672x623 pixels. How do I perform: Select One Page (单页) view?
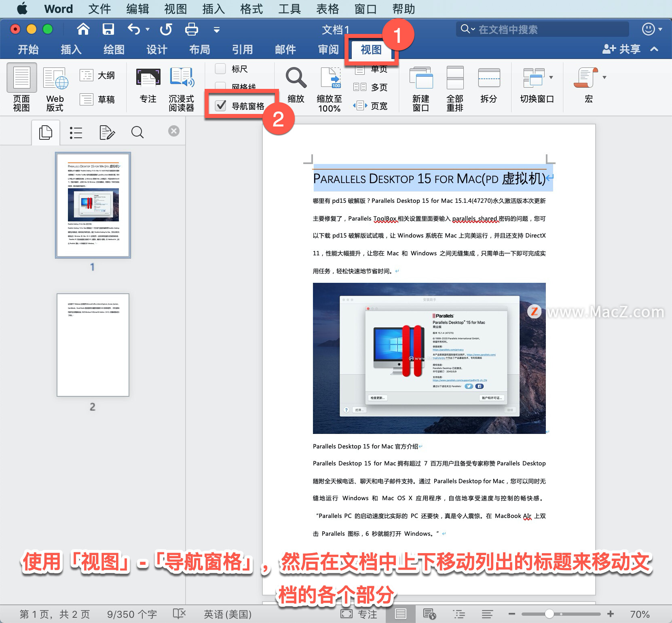pyautogui.click(x=371, y=69)
